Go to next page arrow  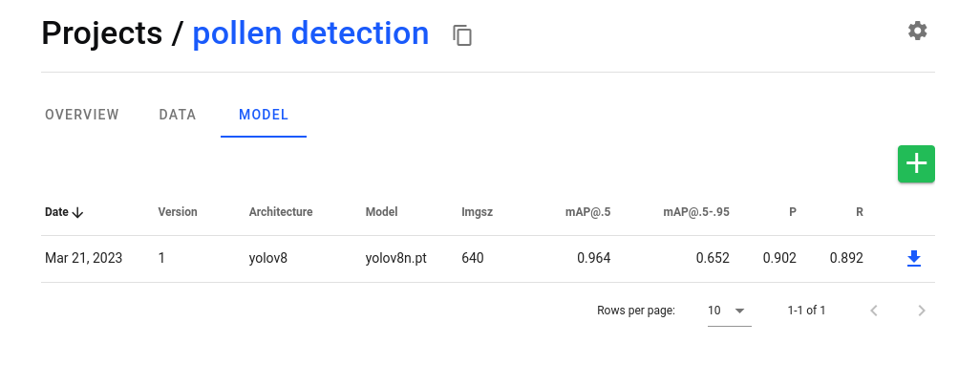(921, 311)
